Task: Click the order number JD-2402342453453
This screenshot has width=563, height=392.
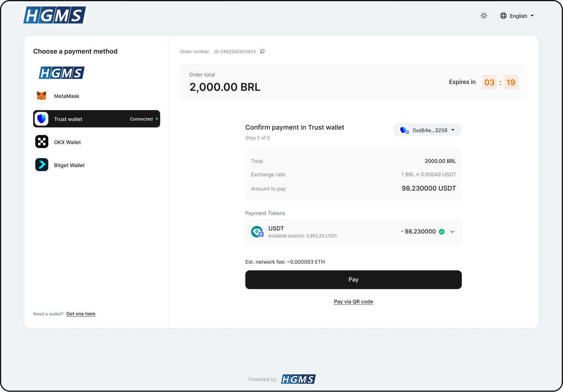Action: [235, 52]
